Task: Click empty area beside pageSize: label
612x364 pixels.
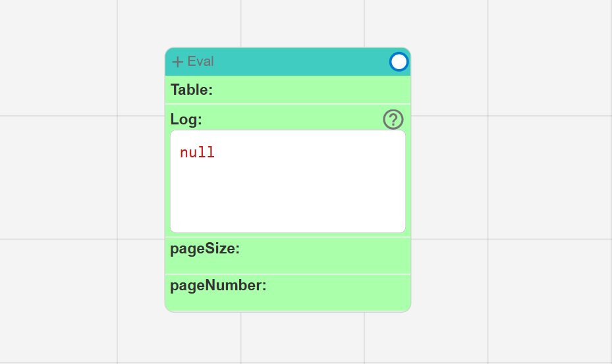Action: tap(324, 255)
